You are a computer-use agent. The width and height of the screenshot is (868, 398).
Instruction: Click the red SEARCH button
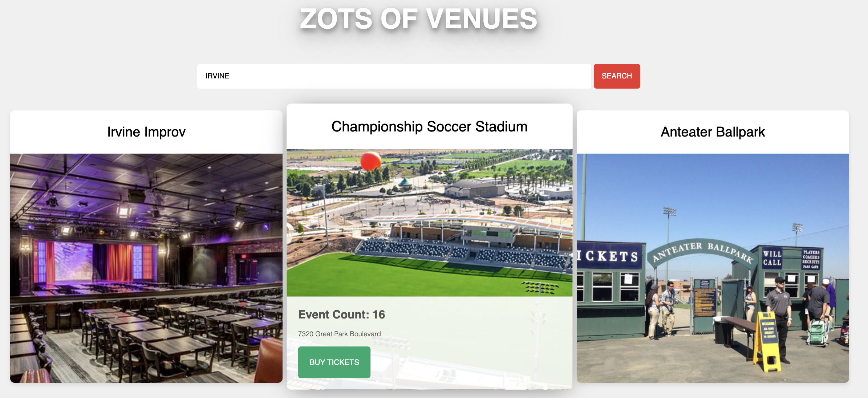pos(617,76)
